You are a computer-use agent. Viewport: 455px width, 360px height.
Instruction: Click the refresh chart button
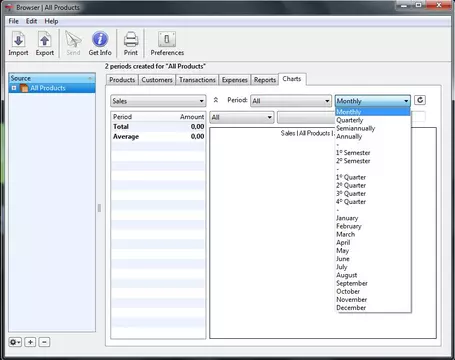tap(420, 100)
